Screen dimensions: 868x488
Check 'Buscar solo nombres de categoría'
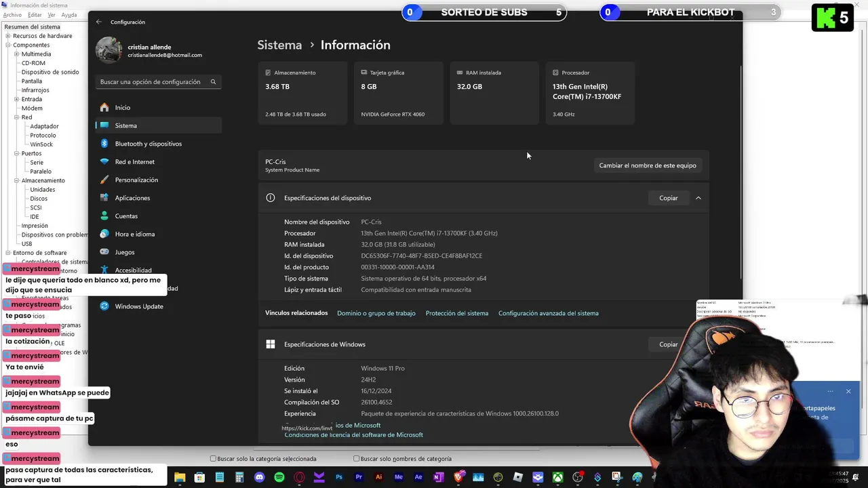pyautogui.click(x=356, y=459)
